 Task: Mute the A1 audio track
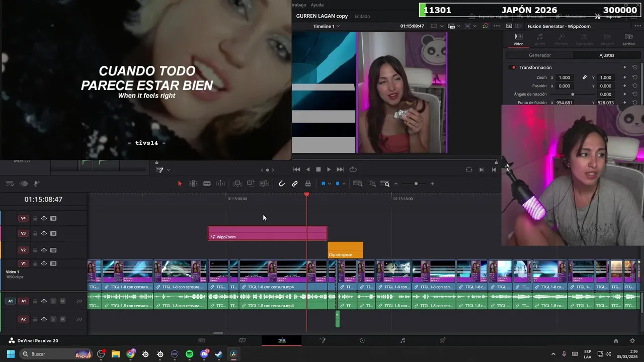62,301
